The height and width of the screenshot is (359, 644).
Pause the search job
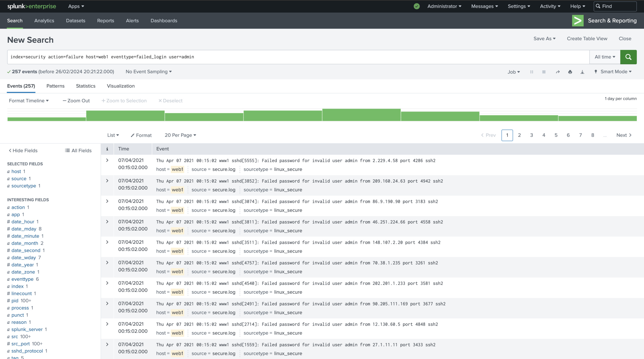pyautogui.click(x=532, y=72)
